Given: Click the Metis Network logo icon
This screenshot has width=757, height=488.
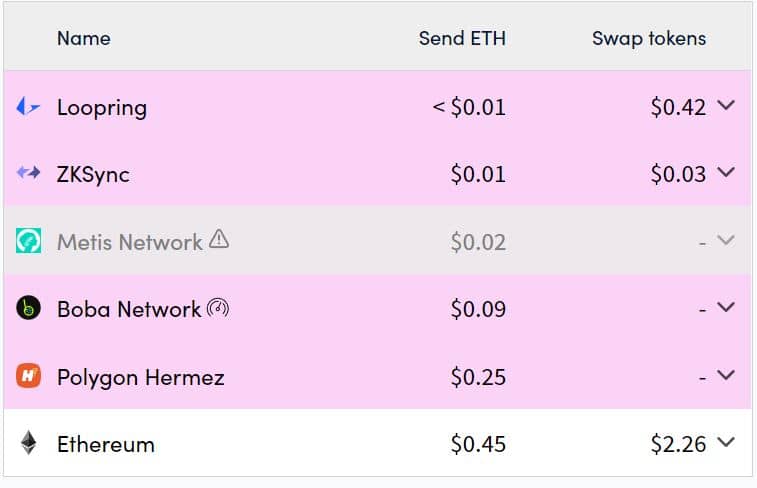Looking at the screenshot, I should (29, 241).
